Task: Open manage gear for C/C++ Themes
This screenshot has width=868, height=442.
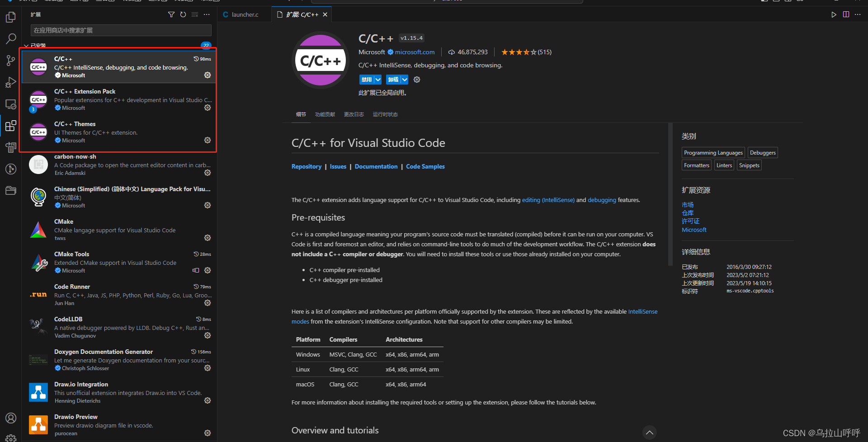Action: pyautogui.click(x=208, y=141)
